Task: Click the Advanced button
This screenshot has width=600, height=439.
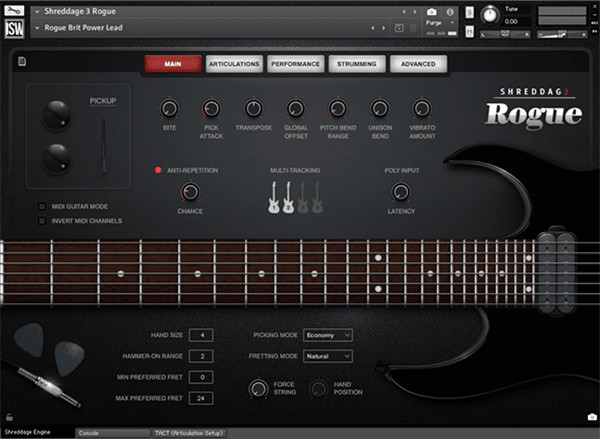Action: click(x=417, y=64)
